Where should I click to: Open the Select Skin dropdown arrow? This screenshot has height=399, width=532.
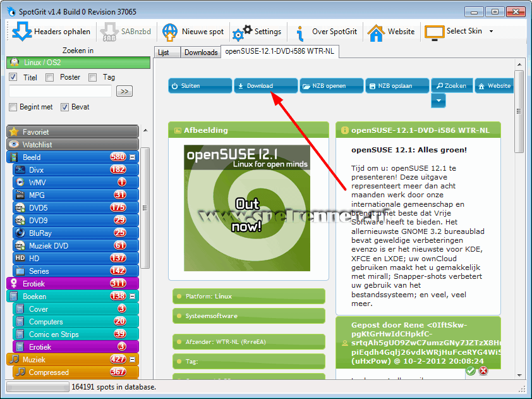[491, 31]
